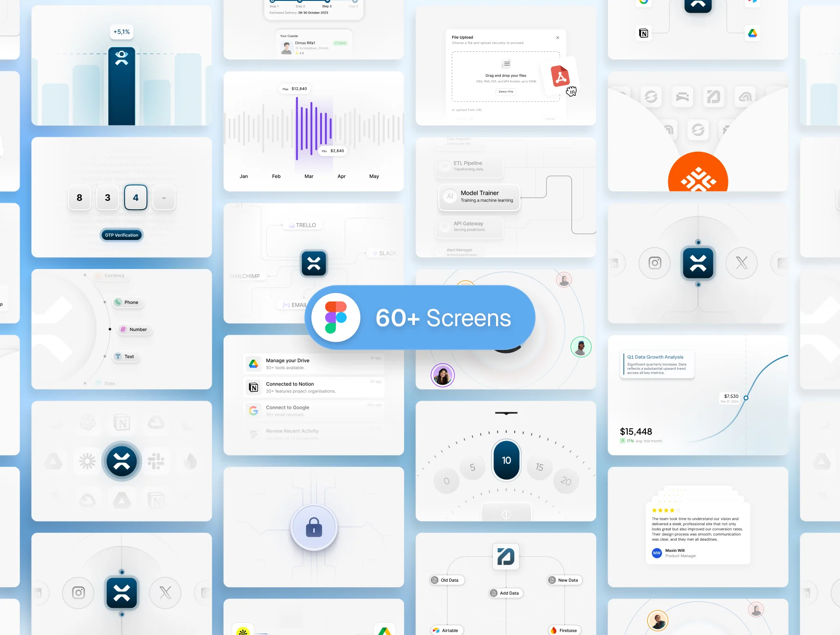Select the Feb month label on the chart

tap(276, 176)
